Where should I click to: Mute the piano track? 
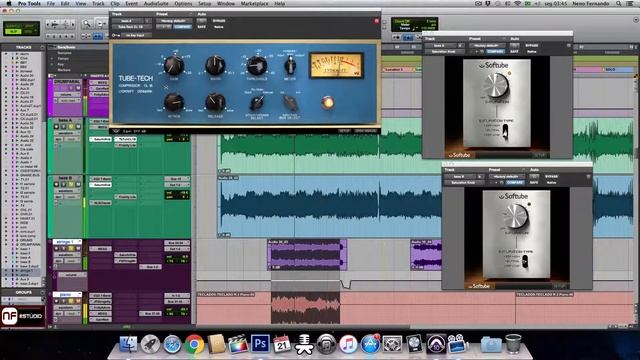pos(78,301)
